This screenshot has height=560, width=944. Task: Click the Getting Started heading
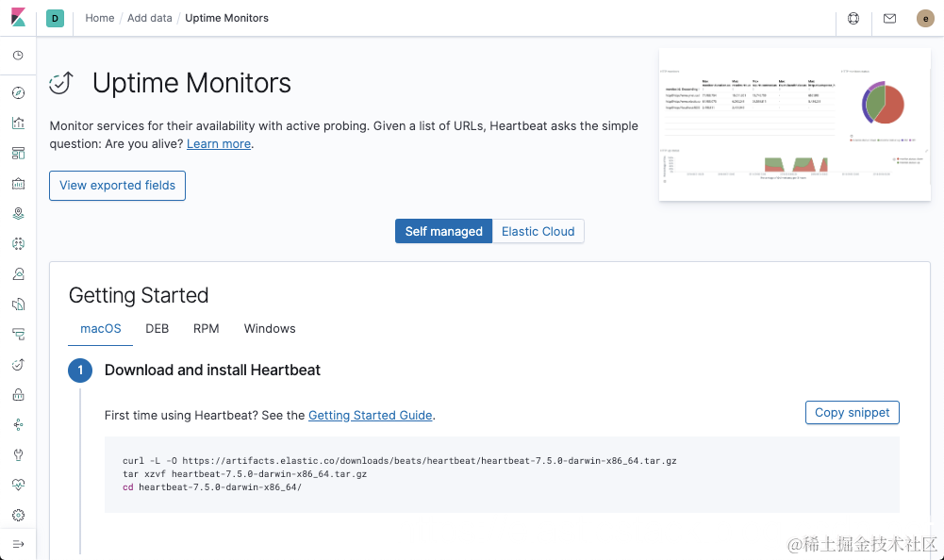139,295
